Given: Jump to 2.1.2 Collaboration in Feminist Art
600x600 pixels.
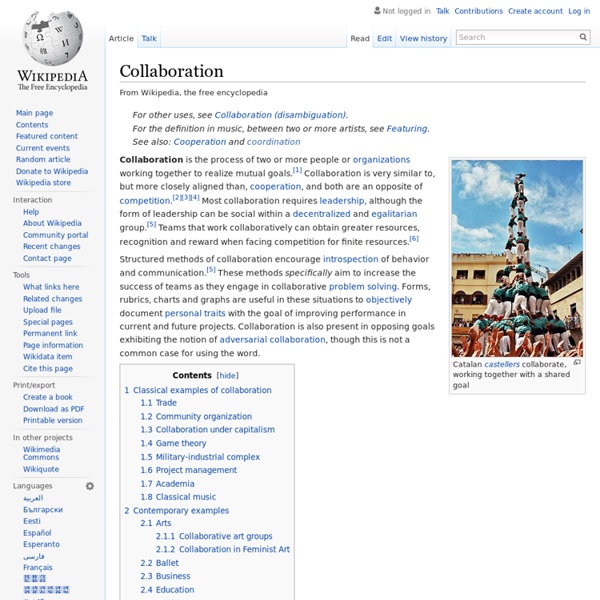Looking at the screenshot, I should [x=223, y=549].
